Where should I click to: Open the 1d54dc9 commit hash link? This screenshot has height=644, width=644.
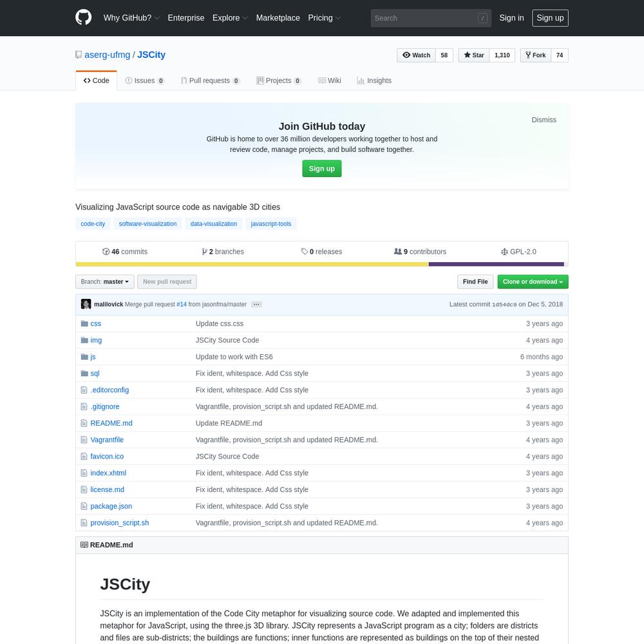pos(504,305)
